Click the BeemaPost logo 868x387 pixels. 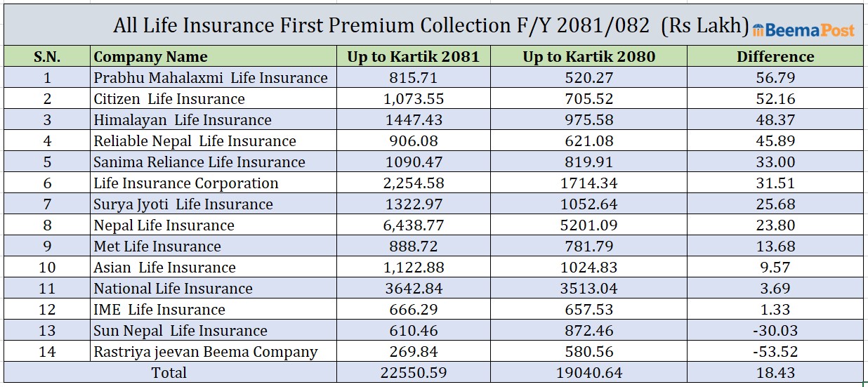click(x=803, y=29)
